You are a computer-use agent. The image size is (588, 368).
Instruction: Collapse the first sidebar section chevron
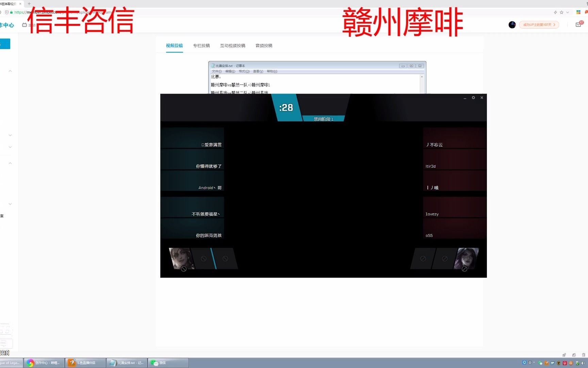pos(10,71)
